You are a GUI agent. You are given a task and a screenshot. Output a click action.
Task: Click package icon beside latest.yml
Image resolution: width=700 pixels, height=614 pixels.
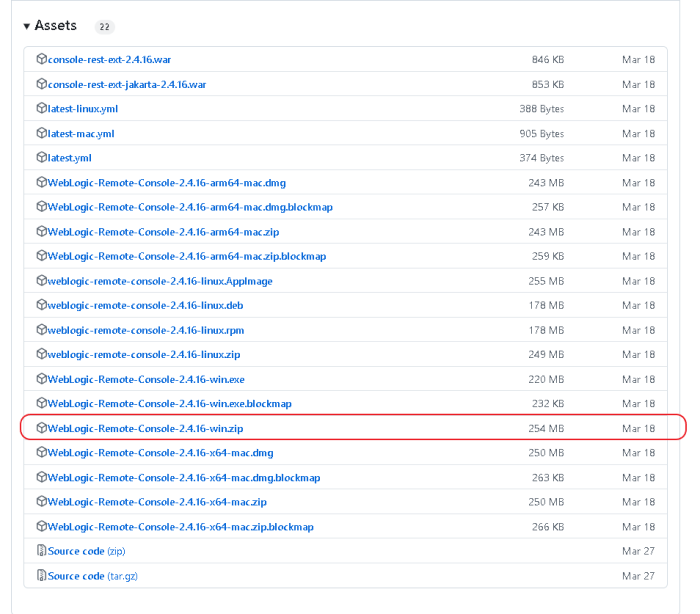tap(42, 157)
